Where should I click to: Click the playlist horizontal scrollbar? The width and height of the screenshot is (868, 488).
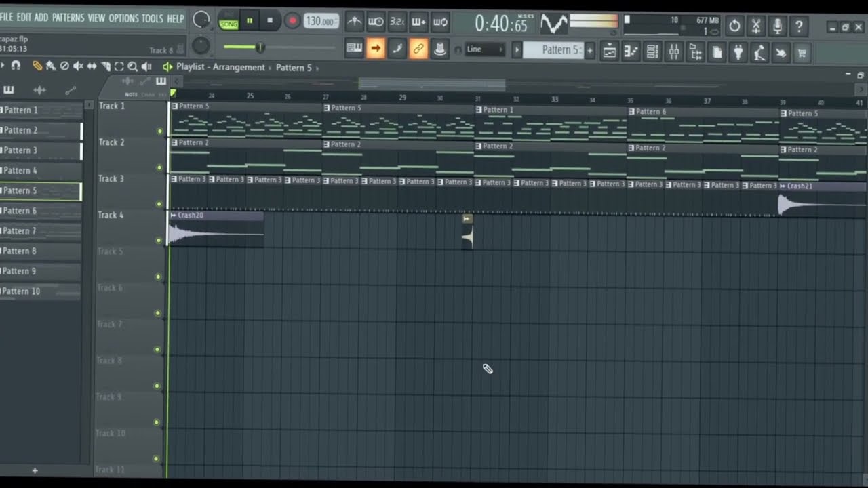[431, 84]
